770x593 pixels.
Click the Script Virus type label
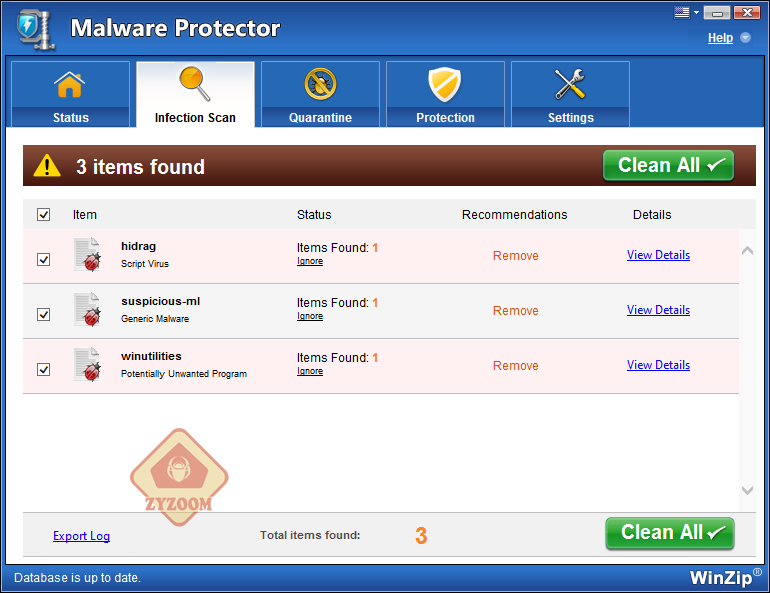[x=145, y=264]
